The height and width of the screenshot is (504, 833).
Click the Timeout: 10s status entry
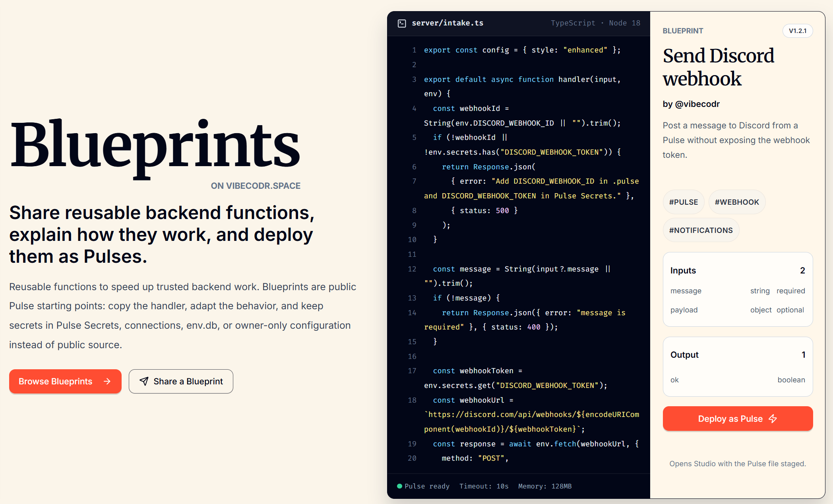click(x=484, y=486)
